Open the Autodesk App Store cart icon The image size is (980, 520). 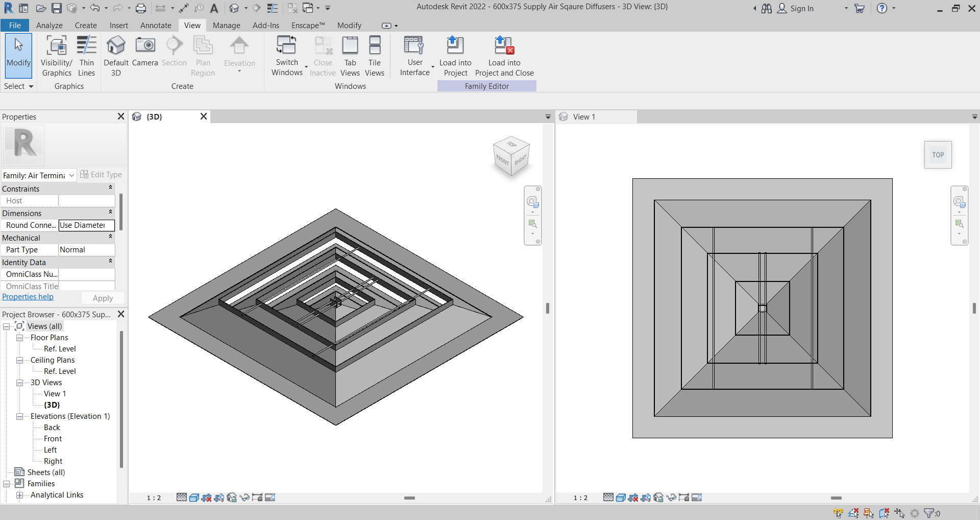tap(860, 8)
